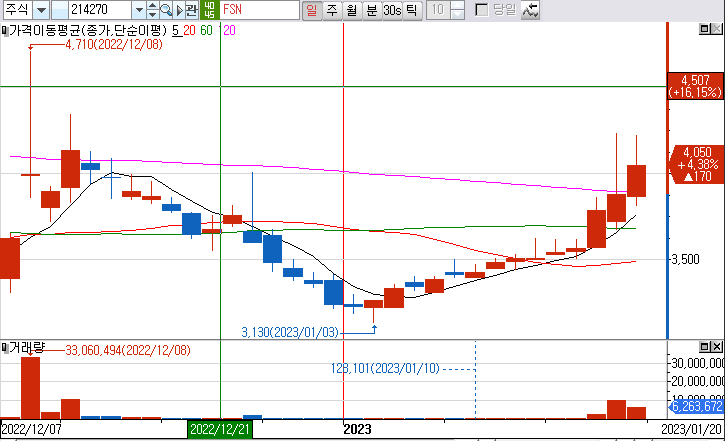Switch to 분 minute chart period
This screenshot has width=725, height=441.
tap(371, 10)
